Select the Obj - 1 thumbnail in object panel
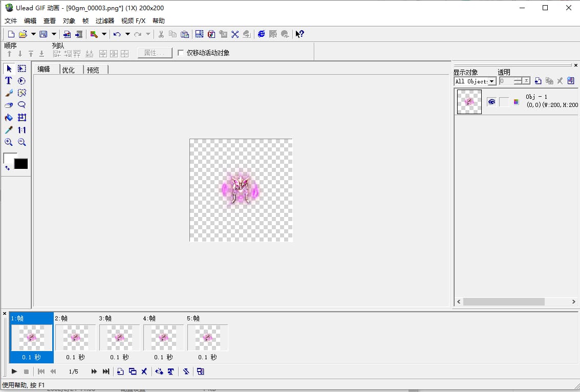Image resolution: width=580 pixels, height=392 pixels. point(469,102)
